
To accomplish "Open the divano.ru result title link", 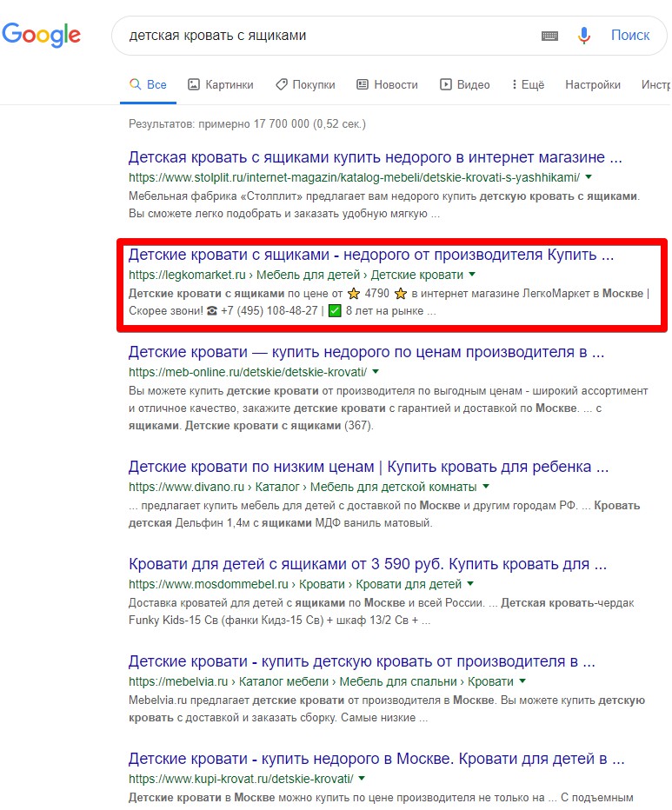I will [x=369, y=467].
